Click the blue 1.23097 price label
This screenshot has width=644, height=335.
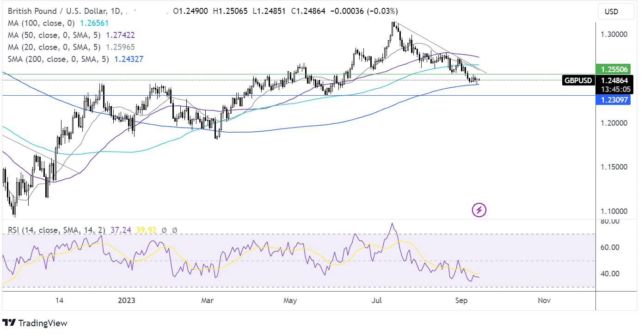point(614,99)
